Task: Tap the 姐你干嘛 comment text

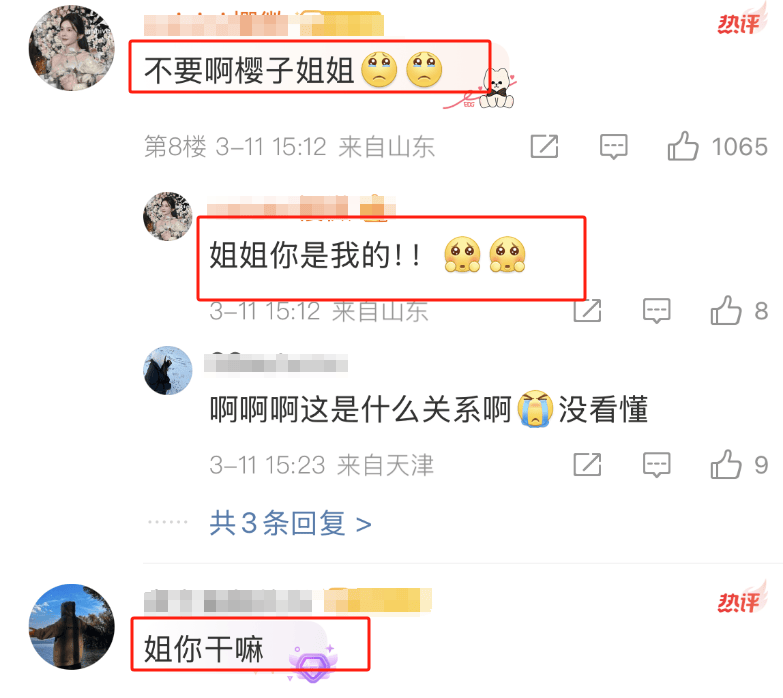Action: [204, 649]
